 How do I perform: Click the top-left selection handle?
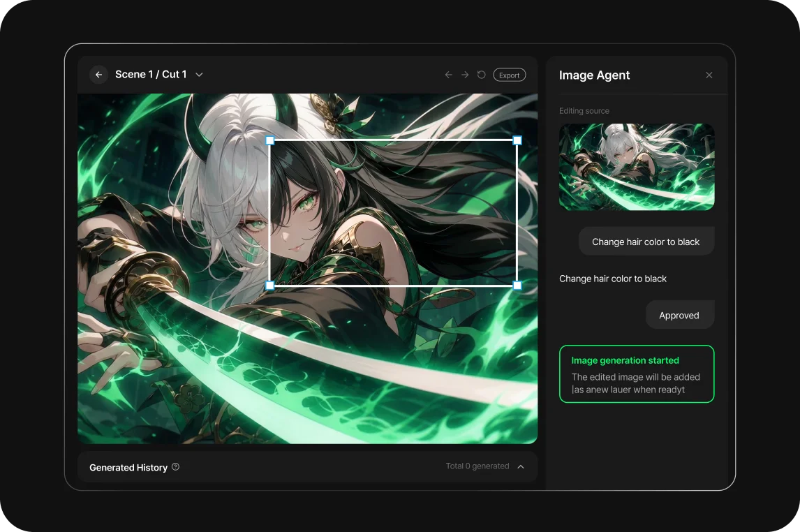coord(270,140)
